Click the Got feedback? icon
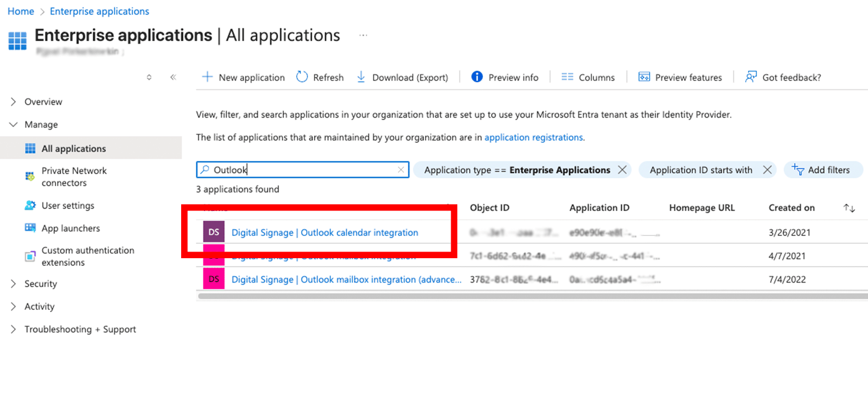868x407 pixels. [x=751, y=77]
